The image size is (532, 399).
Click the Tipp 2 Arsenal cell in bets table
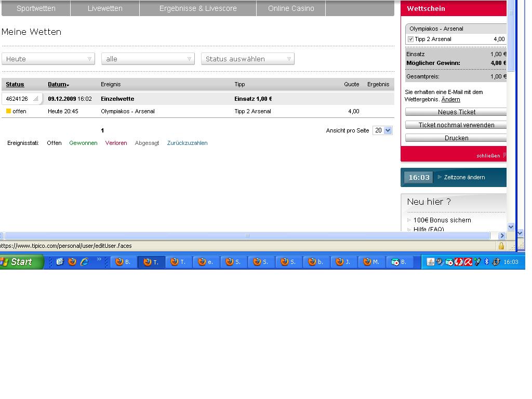tap(253, 111)
